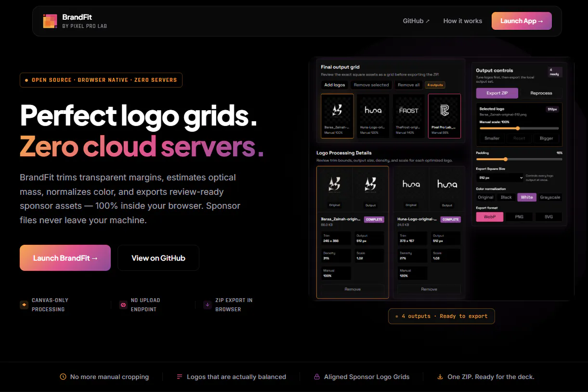Click the lock icon beside Aligned Sponsor Logo Grids
The image size is (588, 392).
coord(317,377)
